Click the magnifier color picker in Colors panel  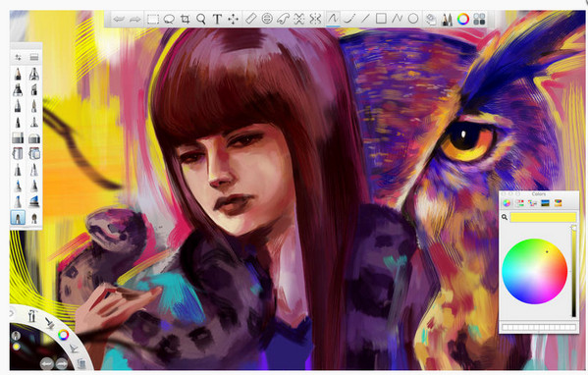505,217
